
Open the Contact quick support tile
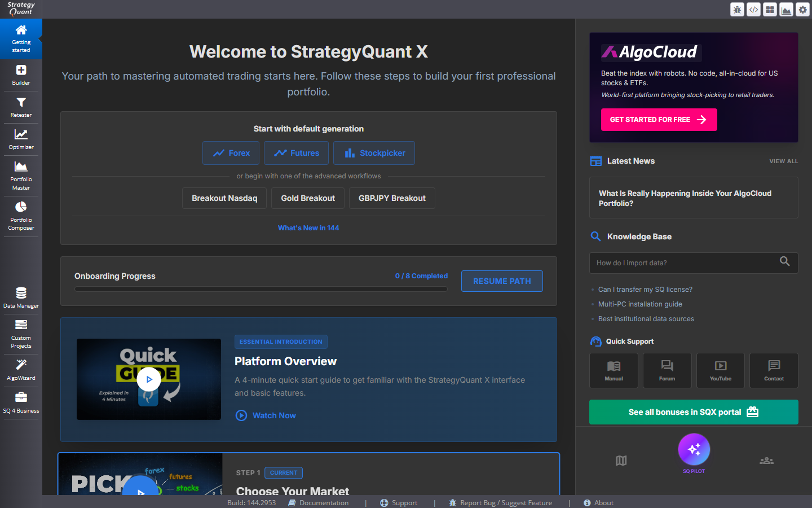pyautogui.click(x=774, y=370)
